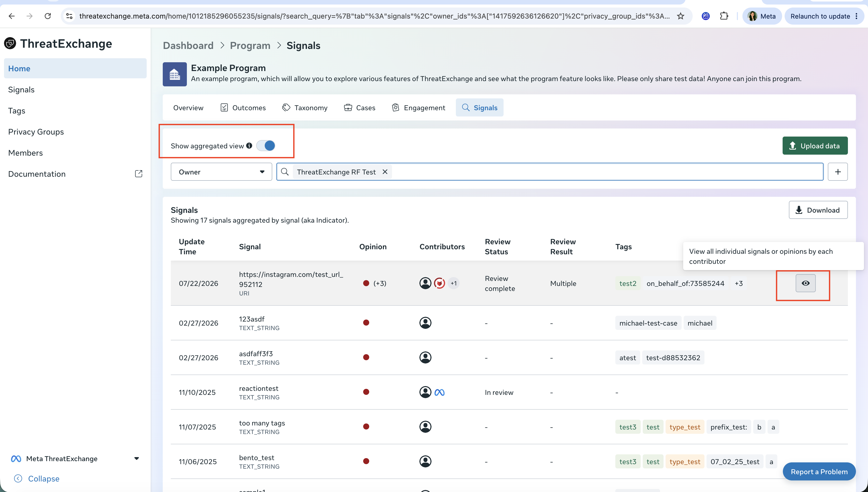Image resolution: width=868 pixels, height=492 pixels.
Task: Toggle the Show aggregated view switch
Action: (266, 146)
